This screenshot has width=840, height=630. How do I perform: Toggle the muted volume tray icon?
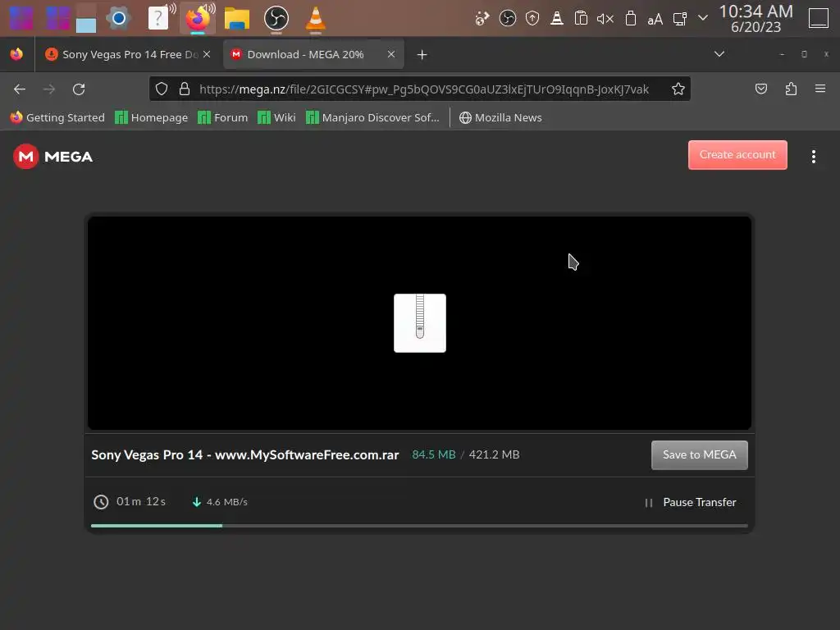pyautogui.click(x=605, y=20)
